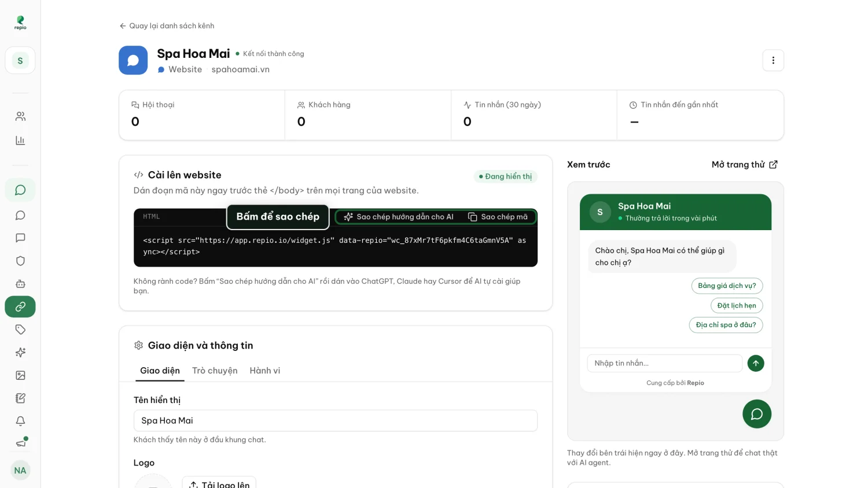Screen dimensions: 868x488
Task: Click the HTML label on code block
Action: tap(152, 217)
